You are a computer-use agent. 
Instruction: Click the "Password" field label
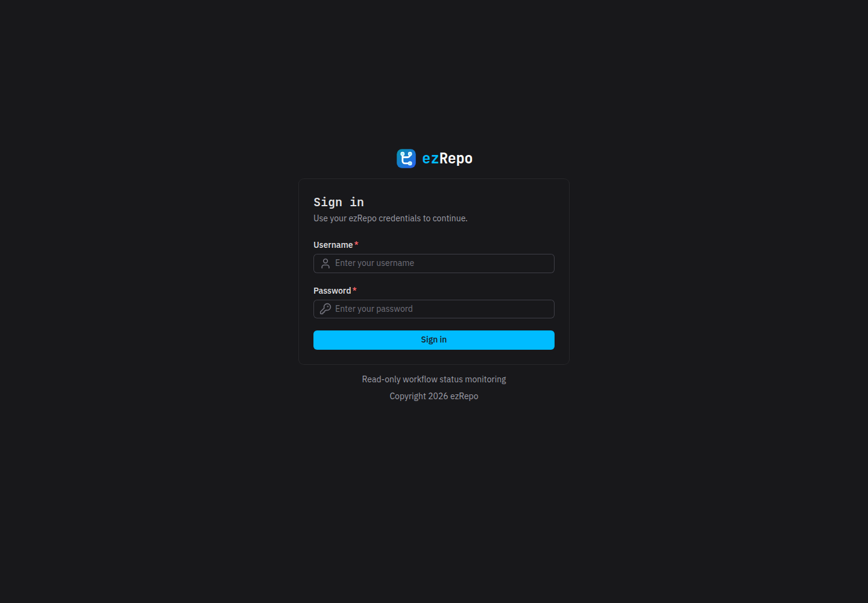(332, 291)
